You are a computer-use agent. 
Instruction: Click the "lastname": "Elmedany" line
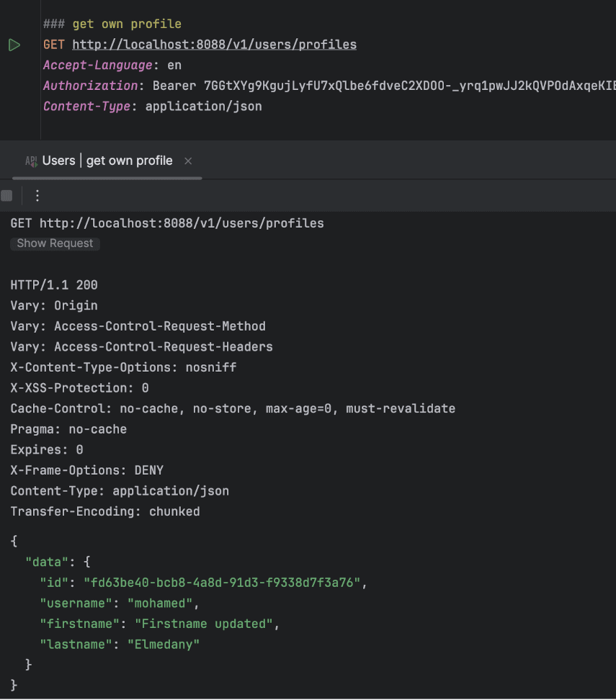click(120, 644)
